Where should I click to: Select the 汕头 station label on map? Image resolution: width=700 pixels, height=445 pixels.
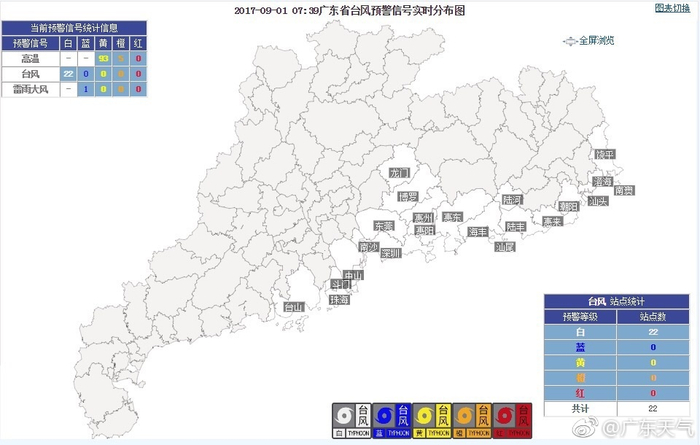597,201
